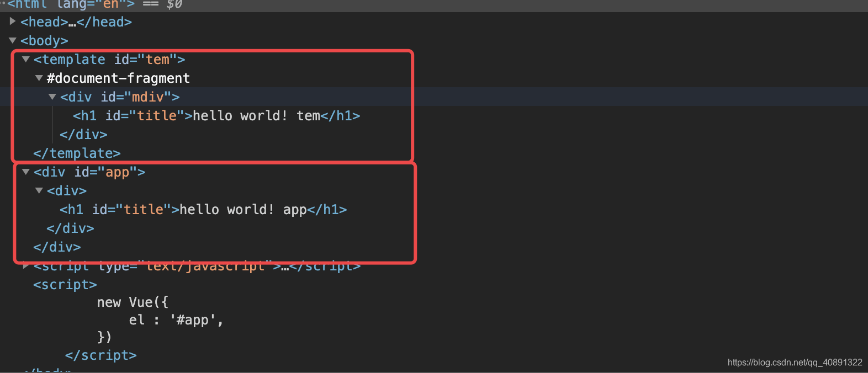Select the 'new Vue({' script text

tap(133, 302)
